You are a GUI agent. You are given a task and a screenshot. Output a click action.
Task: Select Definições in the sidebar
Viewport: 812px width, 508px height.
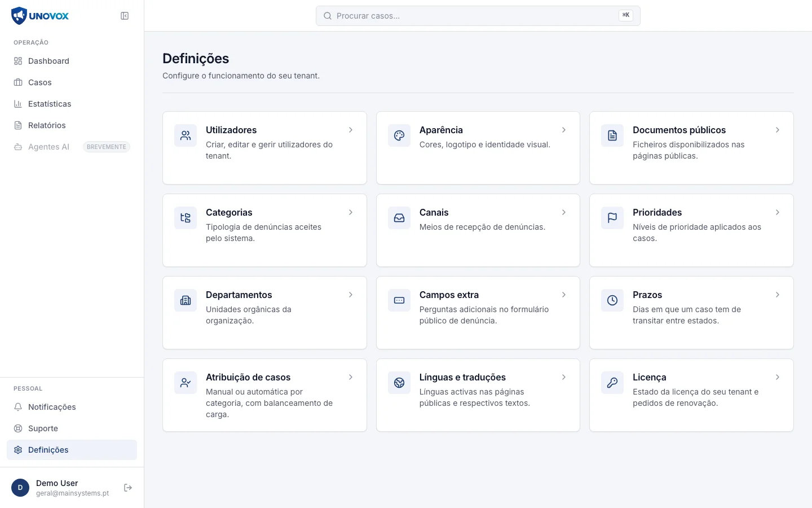pos(72,450)
